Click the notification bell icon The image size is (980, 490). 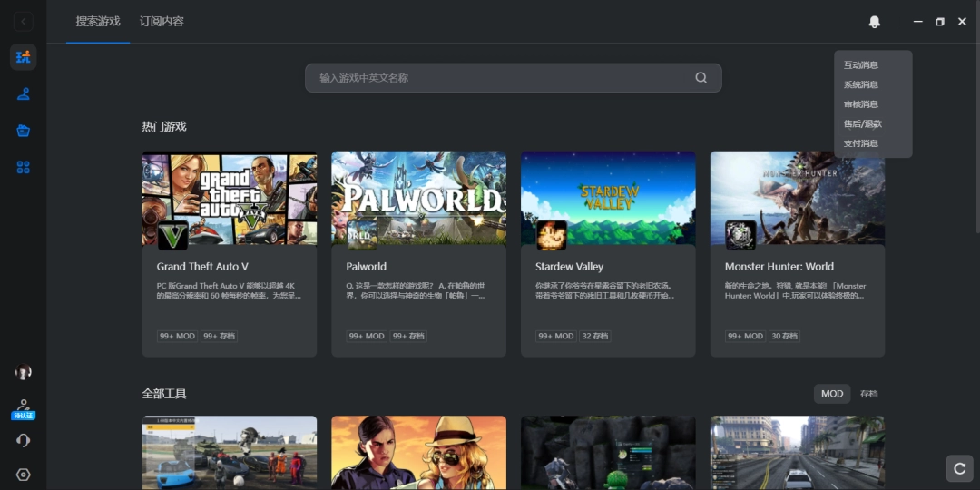874,22
